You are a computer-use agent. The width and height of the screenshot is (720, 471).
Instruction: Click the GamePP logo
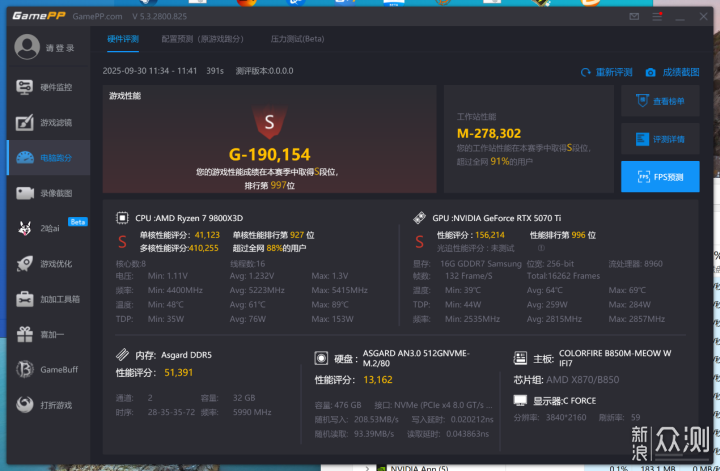click(39, 16)
